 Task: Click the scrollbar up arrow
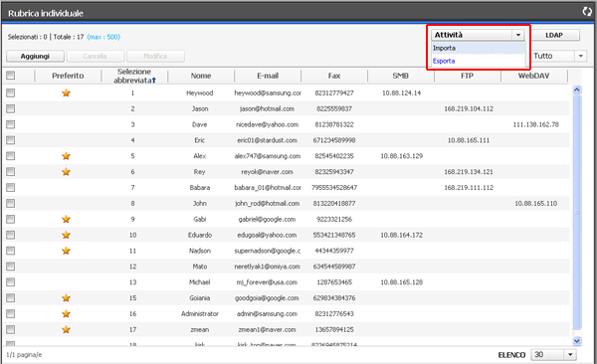577,90
